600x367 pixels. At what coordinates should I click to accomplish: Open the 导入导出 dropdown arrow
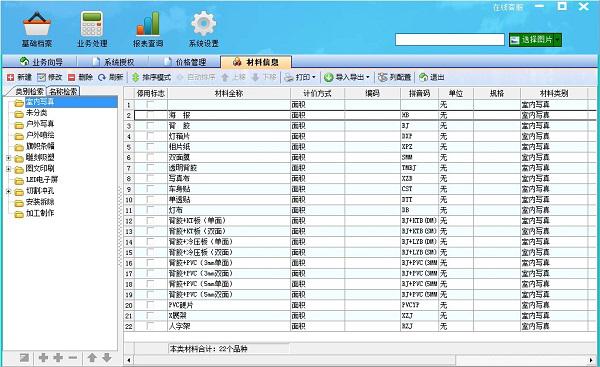tap(368, 77)
